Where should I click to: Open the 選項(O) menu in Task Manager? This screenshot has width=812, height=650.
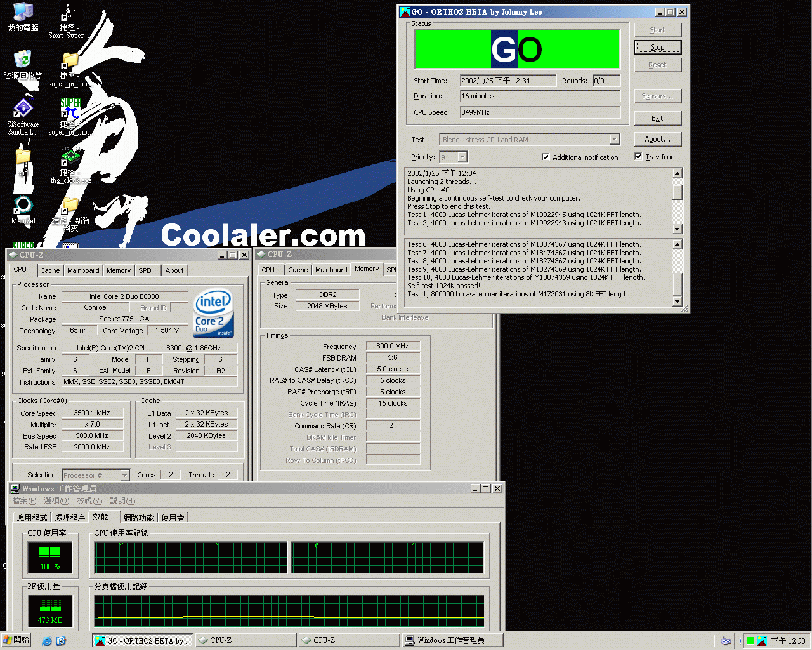pyautogui.click(x=56, y=501)
